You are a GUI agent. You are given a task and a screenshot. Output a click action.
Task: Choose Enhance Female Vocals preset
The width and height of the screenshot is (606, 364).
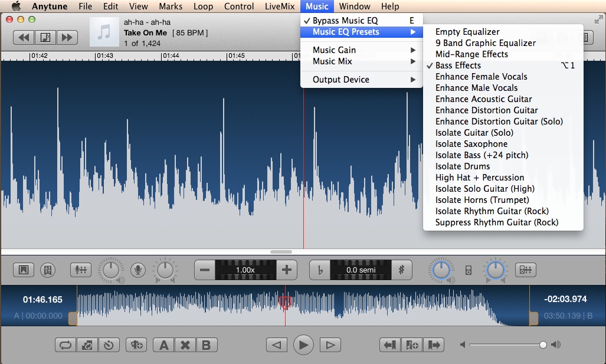point(503,77)
